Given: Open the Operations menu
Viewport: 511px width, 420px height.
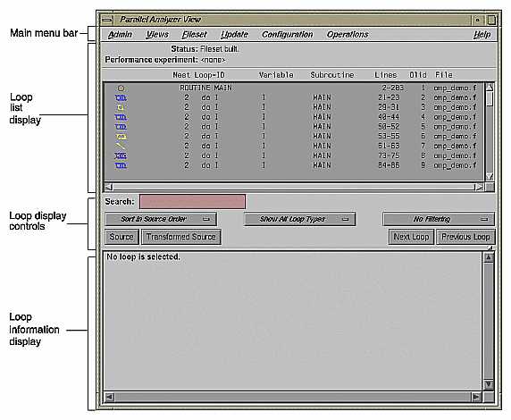Looking at the screenshot, I should 348,34.
